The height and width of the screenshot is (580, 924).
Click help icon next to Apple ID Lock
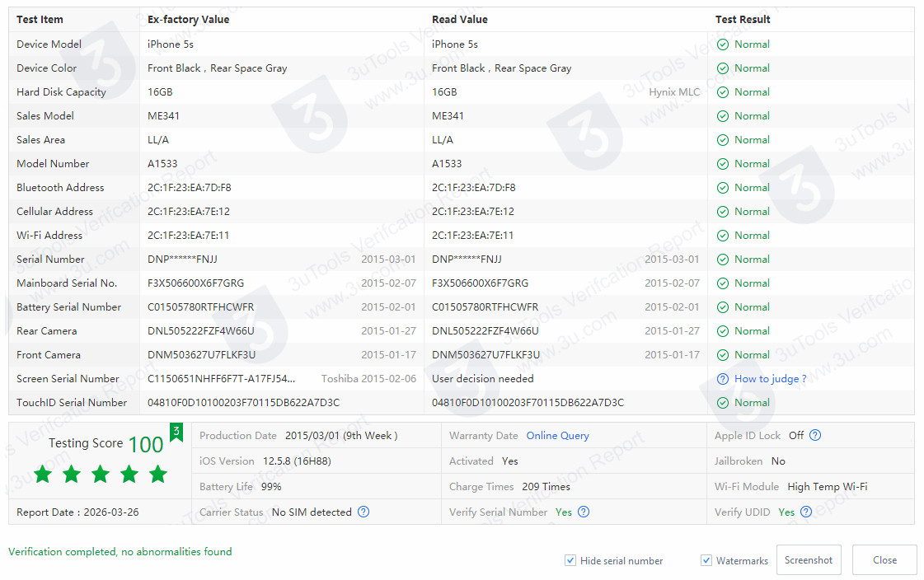coord(815,436)
